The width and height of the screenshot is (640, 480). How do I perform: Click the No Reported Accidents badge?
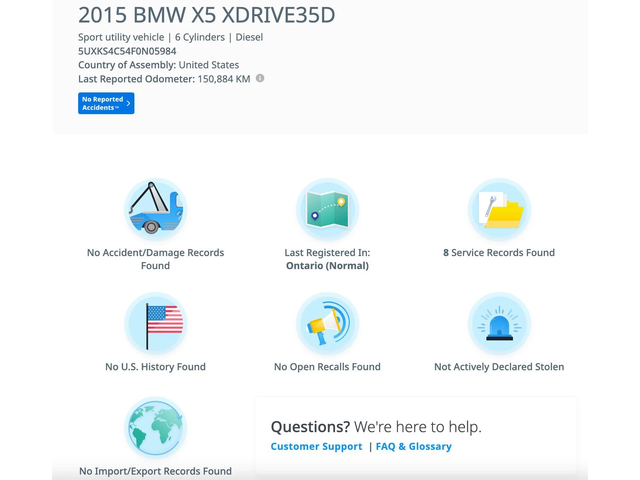click(x=102, y=103)
